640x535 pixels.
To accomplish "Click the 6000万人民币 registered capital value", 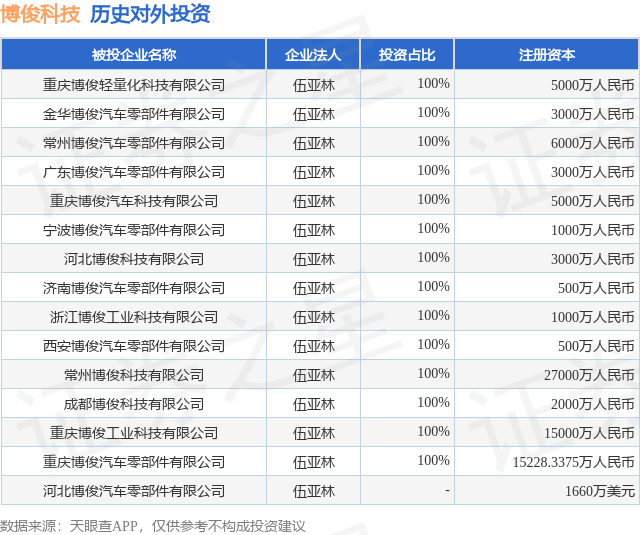I will tap(593, 143).
